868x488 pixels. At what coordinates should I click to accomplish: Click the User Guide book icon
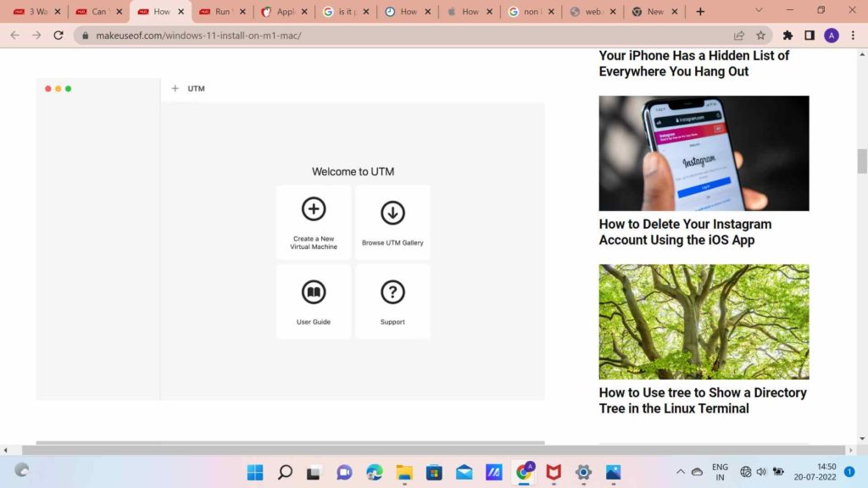coord(314,292)
